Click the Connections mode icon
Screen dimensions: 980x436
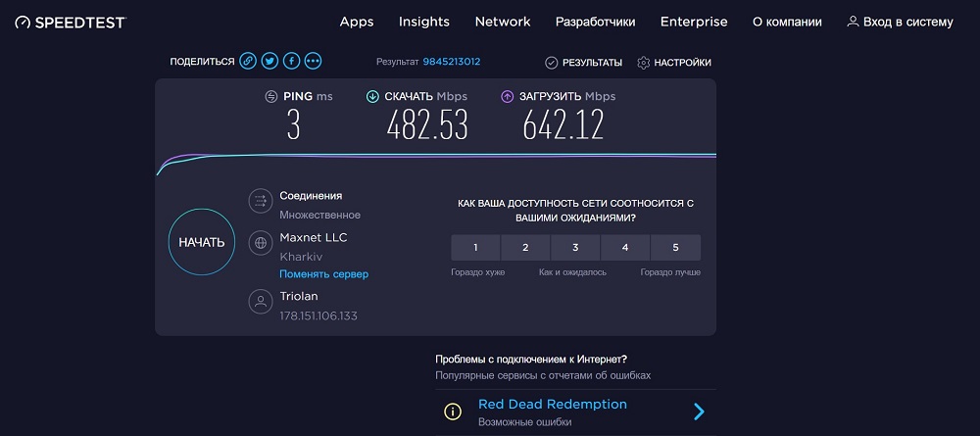point(261,201)
